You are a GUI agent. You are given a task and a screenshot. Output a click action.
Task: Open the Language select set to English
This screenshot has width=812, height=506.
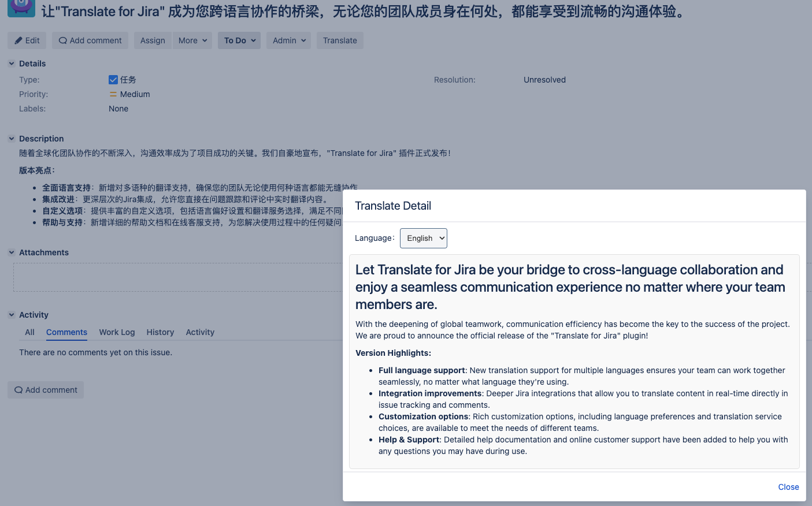(424, 238)
